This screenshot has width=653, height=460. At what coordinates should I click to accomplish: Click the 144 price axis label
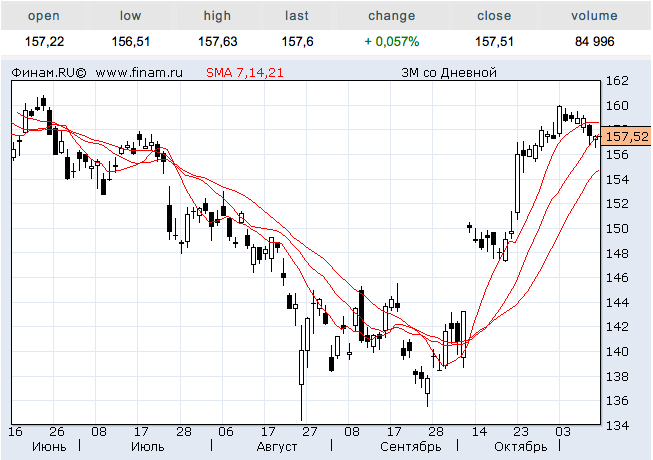[617, 302]
